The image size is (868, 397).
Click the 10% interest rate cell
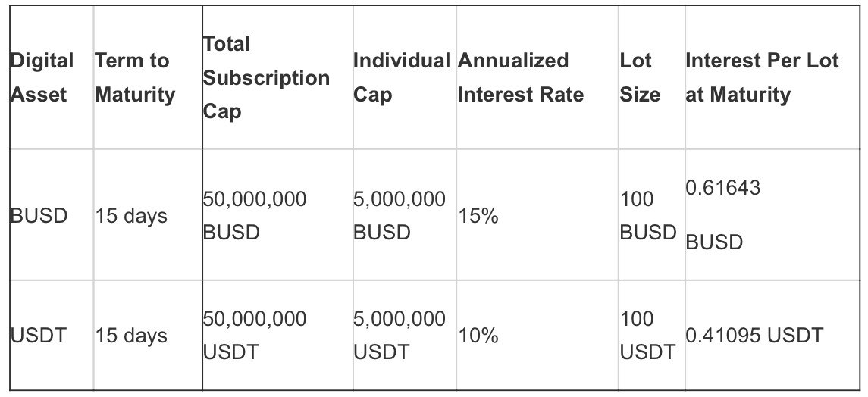click(478, 335)
